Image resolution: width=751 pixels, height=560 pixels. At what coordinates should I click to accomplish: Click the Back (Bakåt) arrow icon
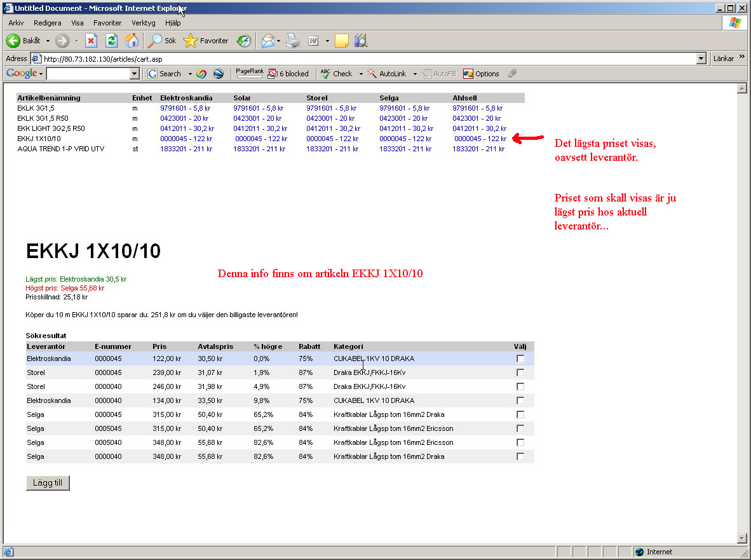pos(13,41)
